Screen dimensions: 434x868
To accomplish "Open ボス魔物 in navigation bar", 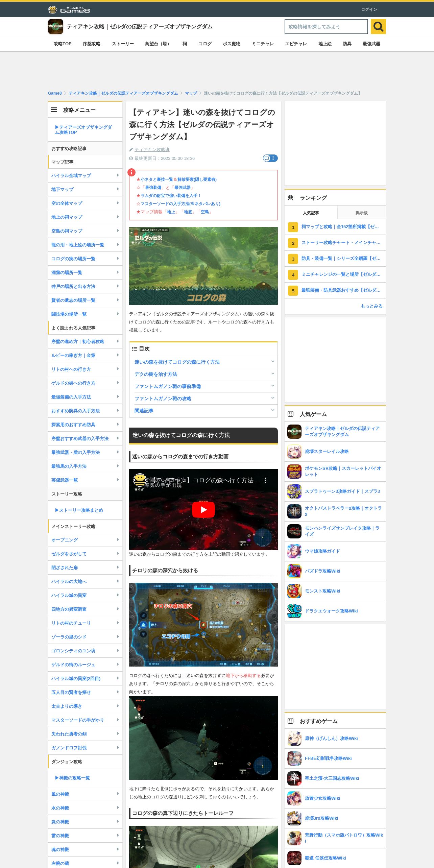I will pos(232,44).
